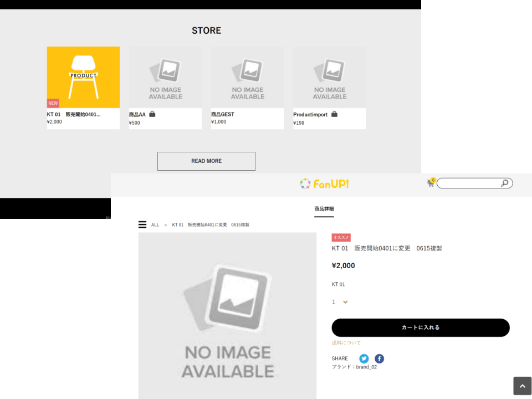Click inside the search input field

coord(468,183)
